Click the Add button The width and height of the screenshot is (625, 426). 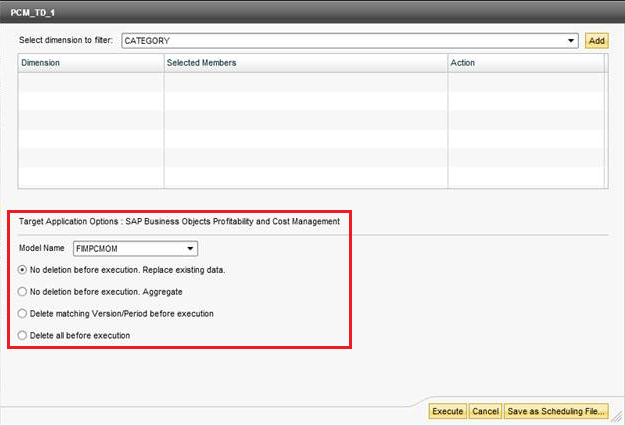pyautogui.click(x=596, y=41)
